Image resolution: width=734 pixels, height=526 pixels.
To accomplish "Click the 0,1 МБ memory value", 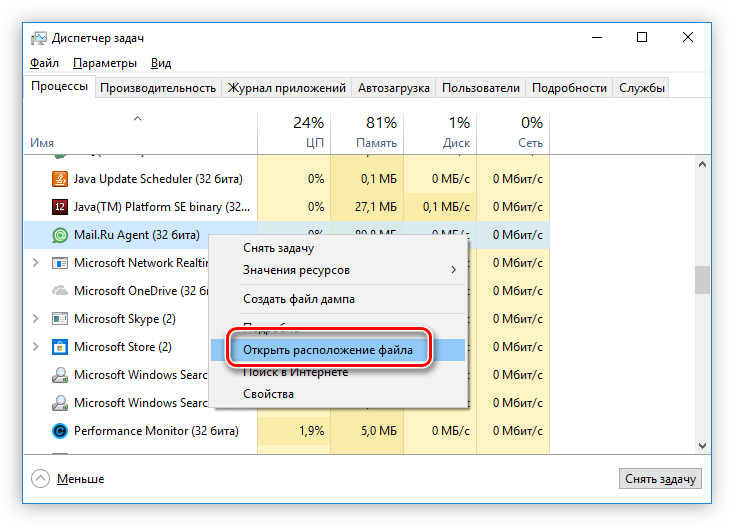I will pyautogui.click(x=378, y=179).
